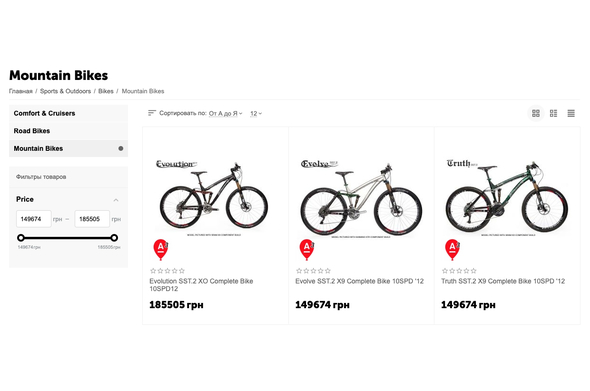
Task: Go to Bikes breadcrumb link
Action: [x=106, y=91]
